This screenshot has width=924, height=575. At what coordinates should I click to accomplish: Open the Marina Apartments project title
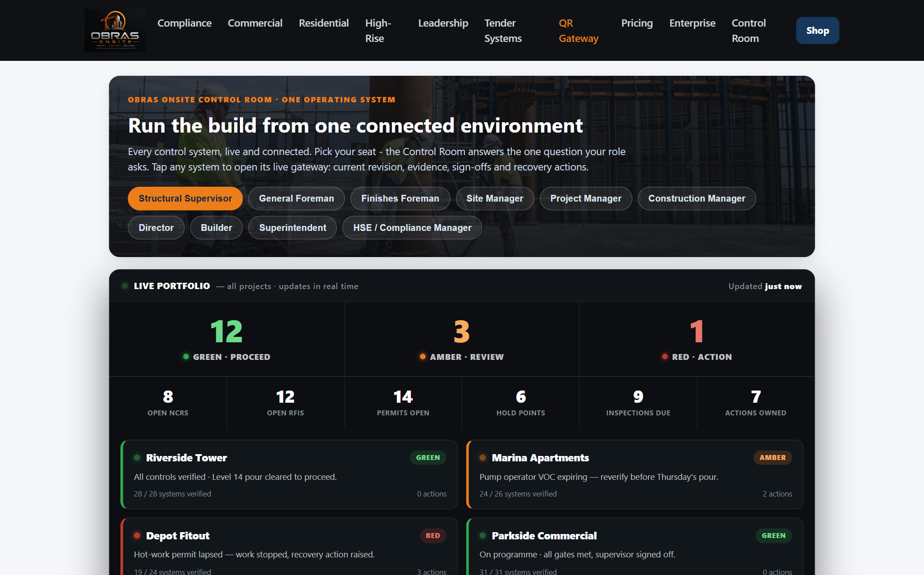[540, 458]
